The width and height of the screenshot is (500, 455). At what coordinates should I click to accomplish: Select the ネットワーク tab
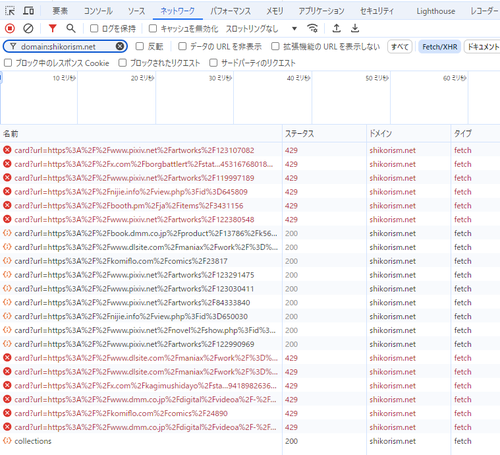(x=178, y=11)
